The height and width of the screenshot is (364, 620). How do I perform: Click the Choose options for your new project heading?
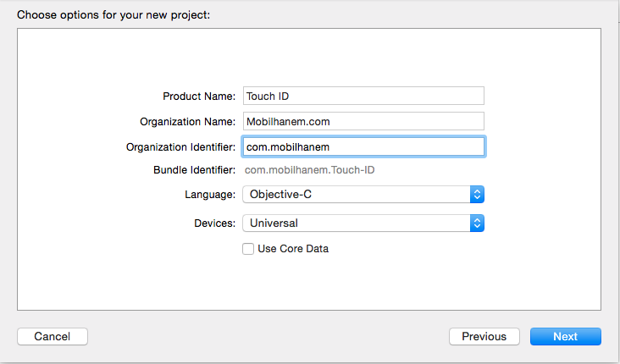tap(113, 15)
